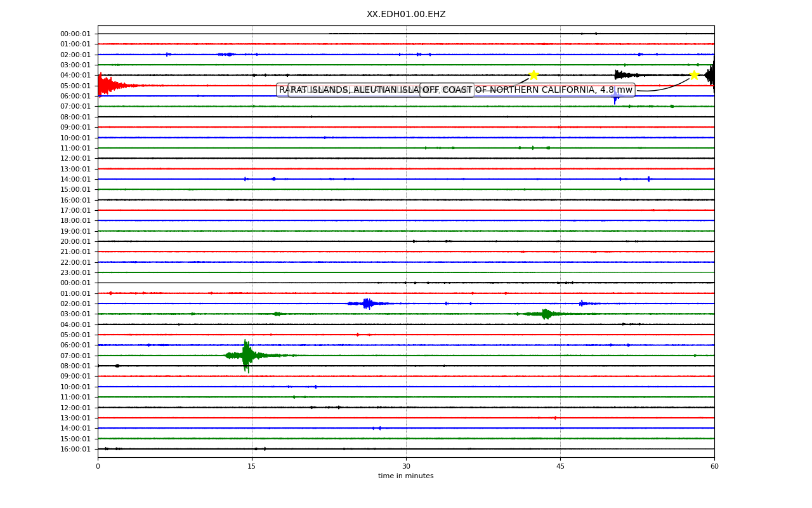Select the Northern California 4.8 mw annotation box
The image size is (812, 508).
click(x=527, y=90)
